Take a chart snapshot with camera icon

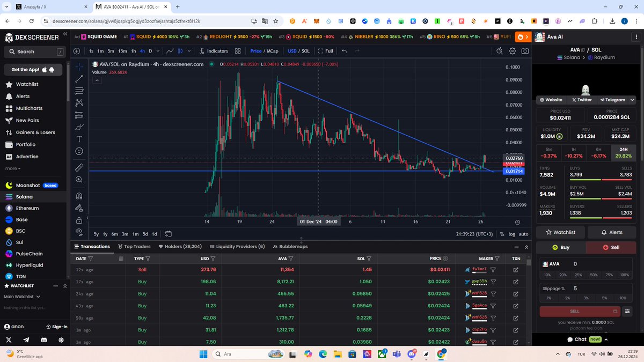point(524,51)
